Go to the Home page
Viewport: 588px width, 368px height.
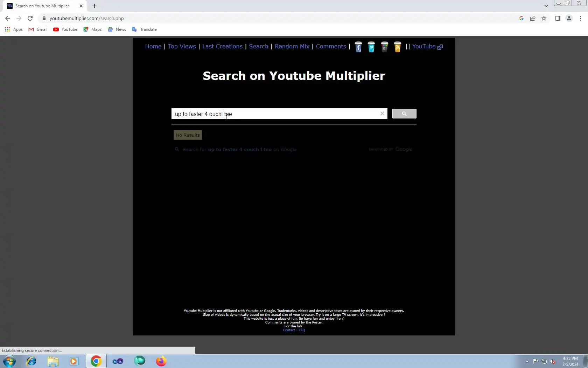tap(153, 46)
